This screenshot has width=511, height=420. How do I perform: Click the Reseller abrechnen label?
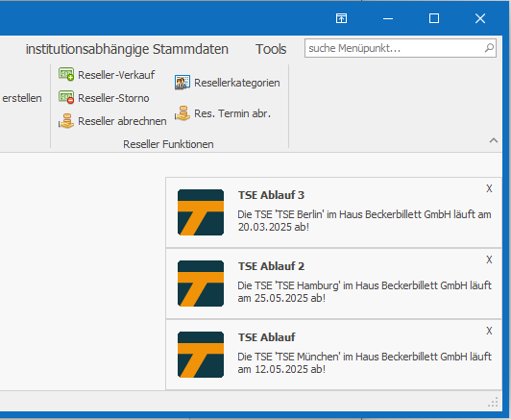click(122, 121)
